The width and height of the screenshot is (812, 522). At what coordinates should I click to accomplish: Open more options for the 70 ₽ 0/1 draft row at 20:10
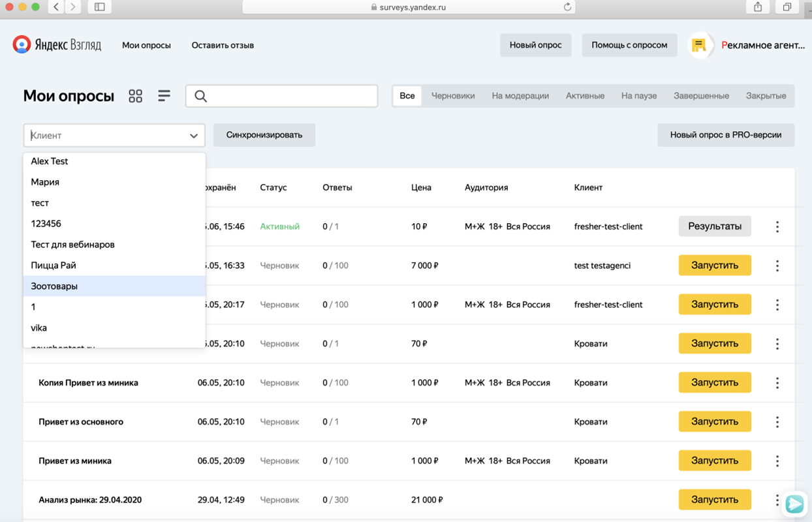777,343
